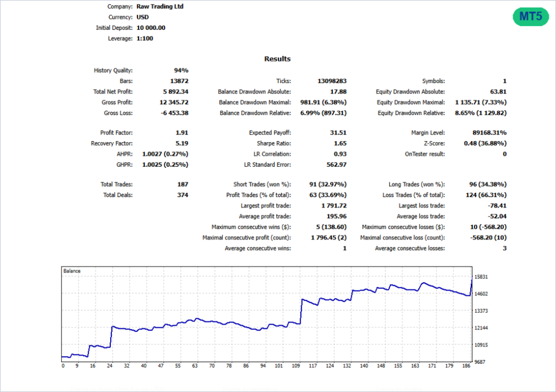
Task: Click Largest loss trade value '-78.41'
Action: [497, 206]
